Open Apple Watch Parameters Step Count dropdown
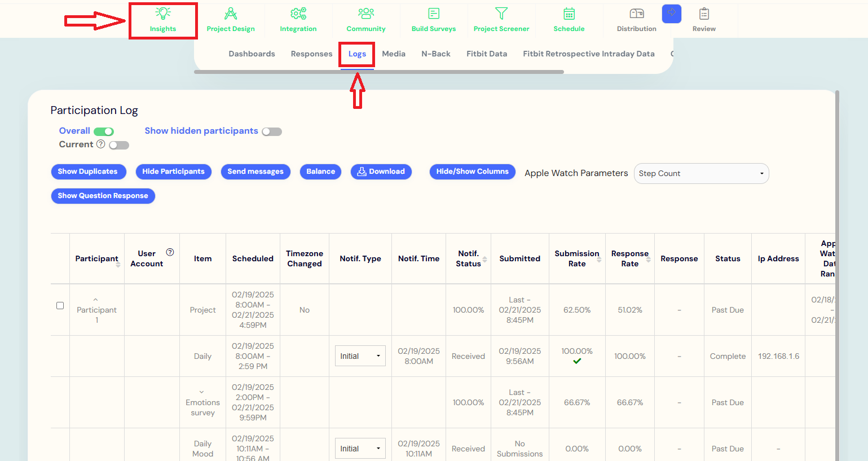The width and height of the screenshot is (868, 461). click(x=701, y=173)
